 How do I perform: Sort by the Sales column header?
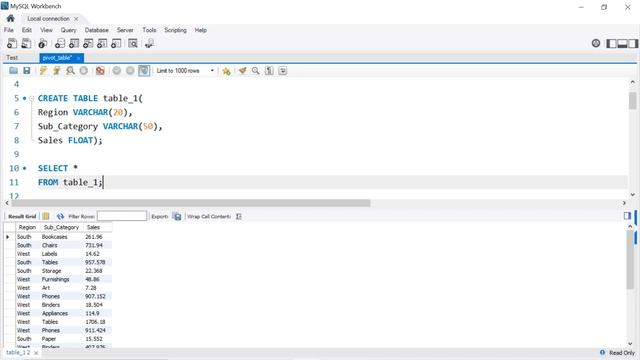93,227
